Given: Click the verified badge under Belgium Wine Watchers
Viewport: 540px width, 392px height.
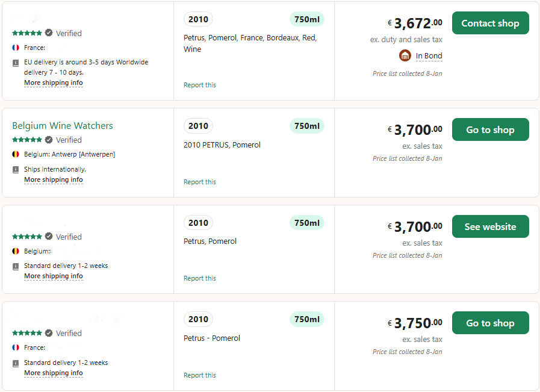Looking at the screenshot, I should (x=49, y=140).
